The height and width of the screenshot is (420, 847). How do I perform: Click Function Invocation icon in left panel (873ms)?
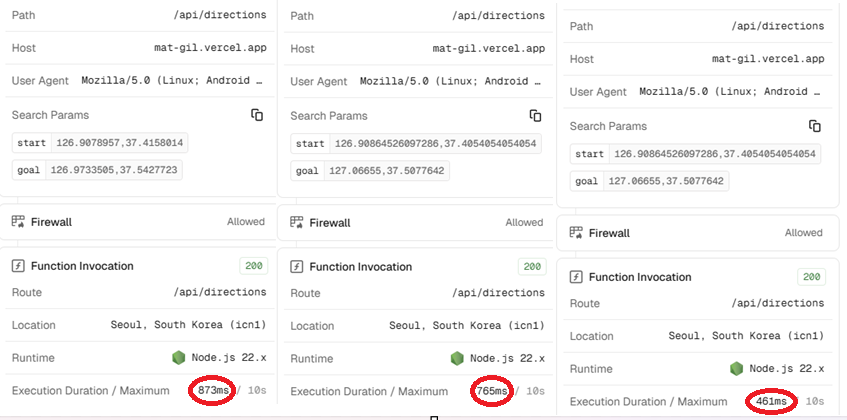click(x=18, y=266)
